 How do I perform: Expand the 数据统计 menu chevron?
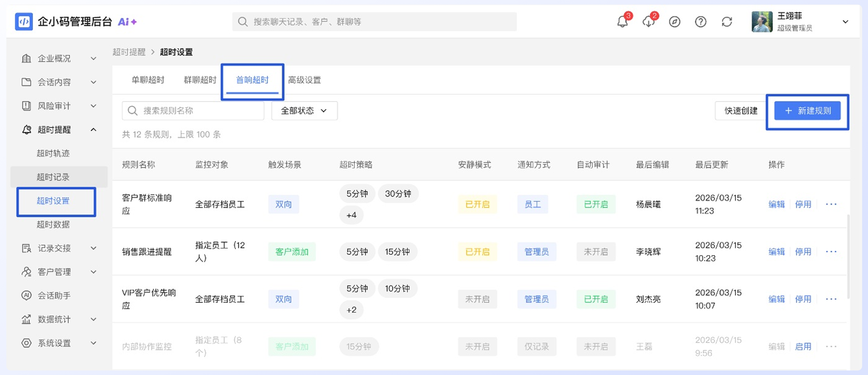point(93,319)
